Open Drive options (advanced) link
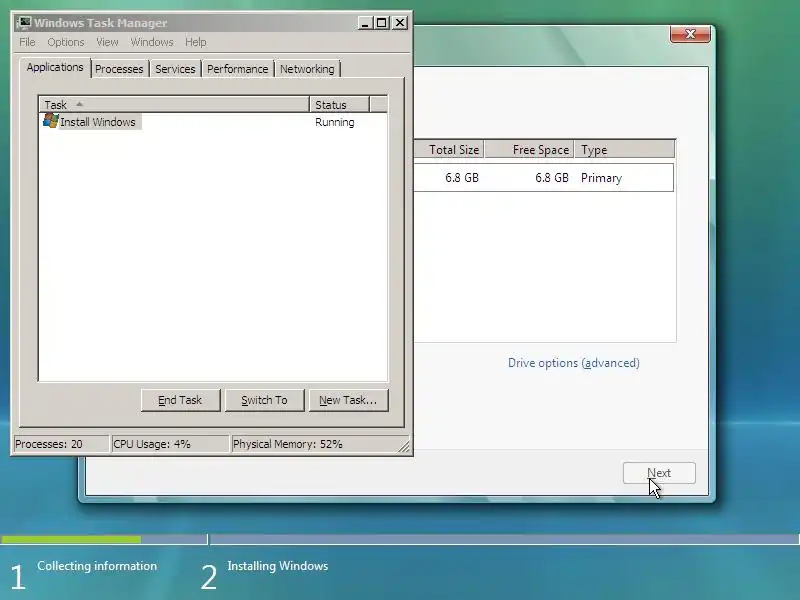This screenshot has width=800, height=600. coord(573,363)
